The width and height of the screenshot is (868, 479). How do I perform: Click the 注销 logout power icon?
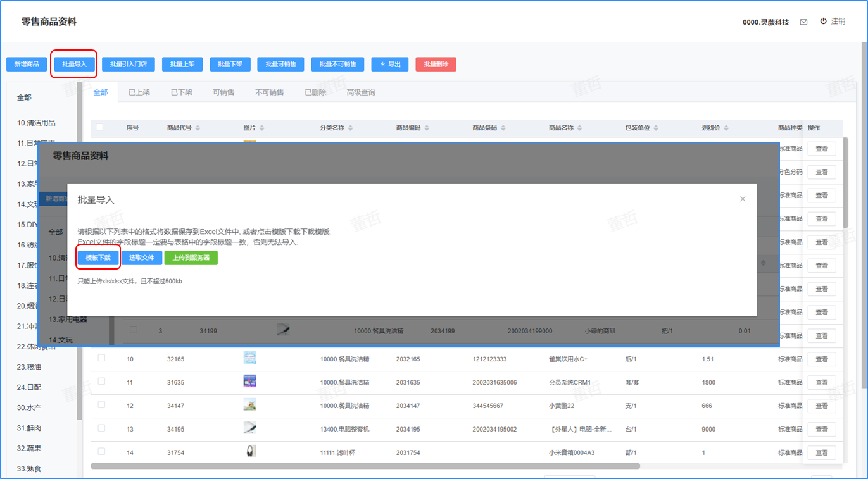(x=823, y=21)
